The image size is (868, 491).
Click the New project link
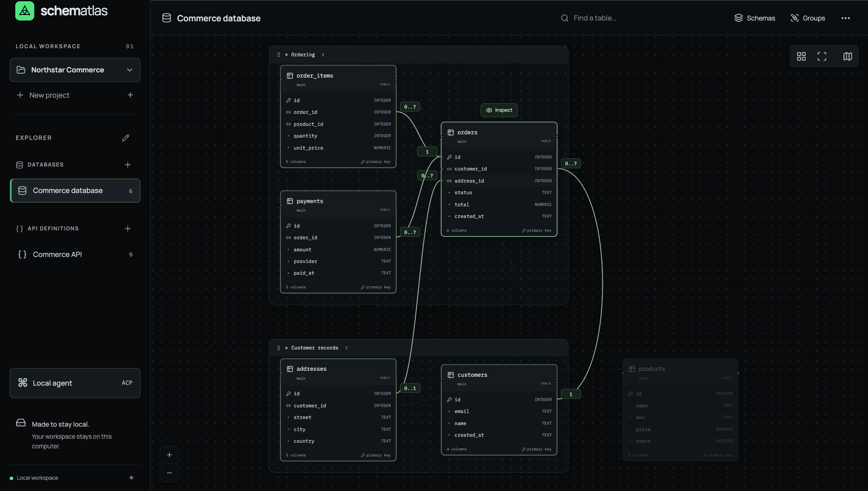[49, 95]
